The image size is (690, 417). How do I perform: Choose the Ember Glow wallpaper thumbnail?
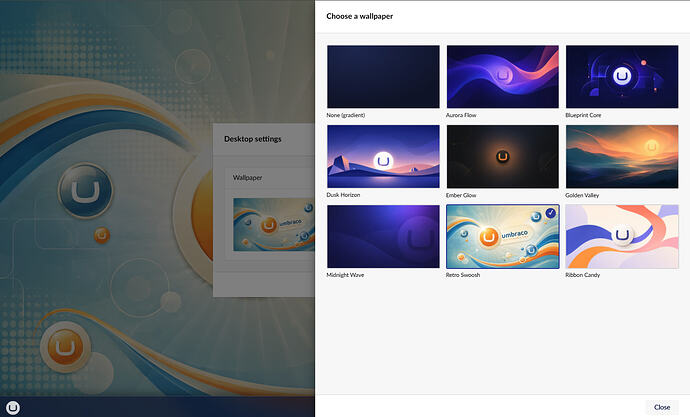pos(503,157)
